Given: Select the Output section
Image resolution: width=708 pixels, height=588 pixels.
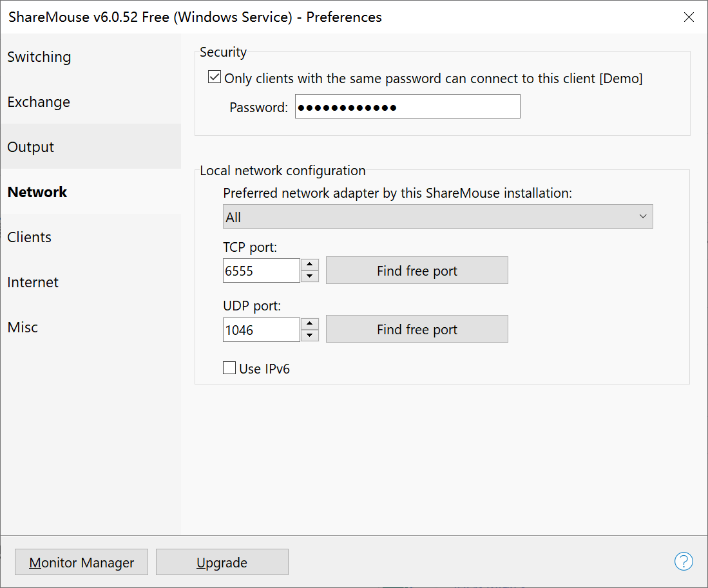Looking at the screenshot, I should tap(91, 147).
